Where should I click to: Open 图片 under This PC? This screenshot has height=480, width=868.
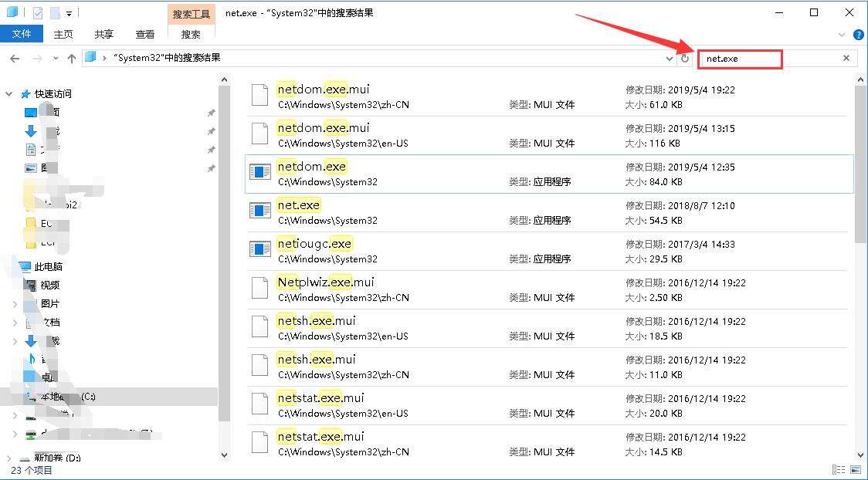(50, 304)
